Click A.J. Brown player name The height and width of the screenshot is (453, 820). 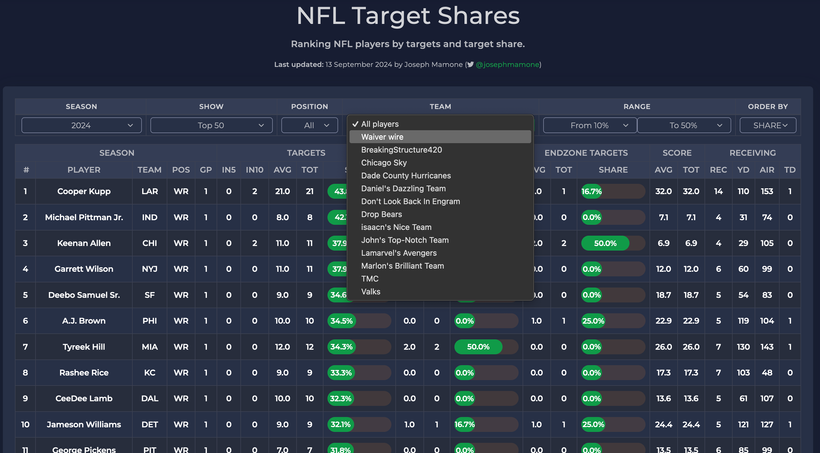pos(84,321)
